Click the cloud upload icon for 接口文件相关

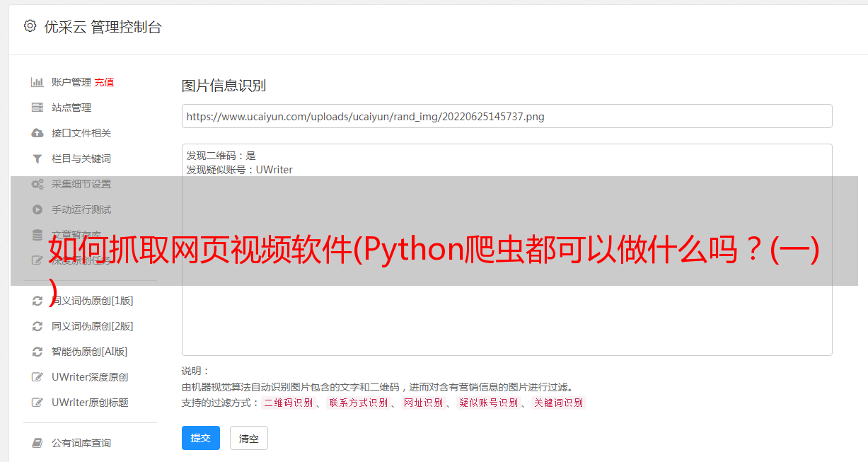(37, 133)
